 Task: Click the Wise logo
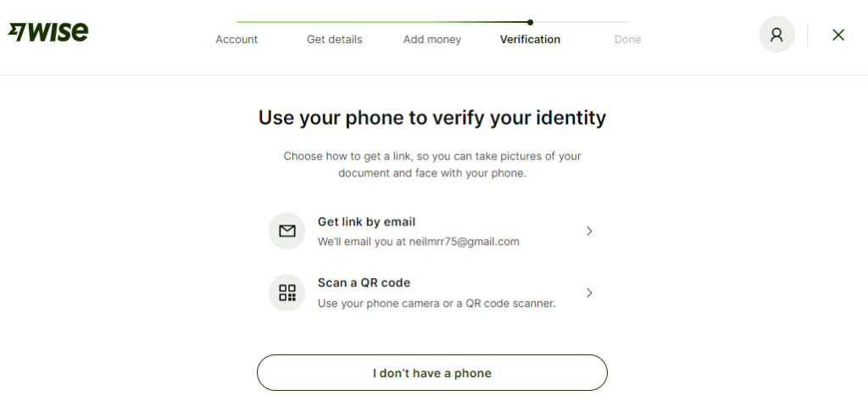48,33
